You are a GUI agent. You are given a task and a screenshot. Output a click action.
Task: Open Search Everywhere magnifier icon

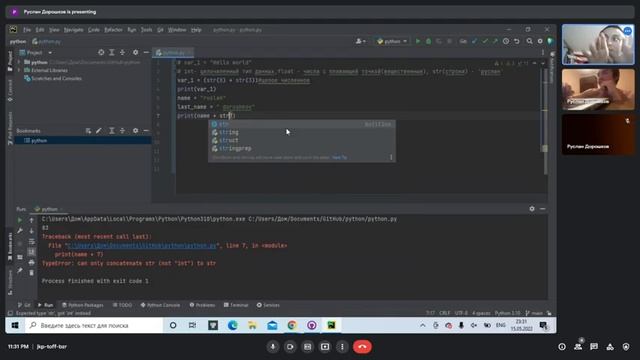click(529, 41)
